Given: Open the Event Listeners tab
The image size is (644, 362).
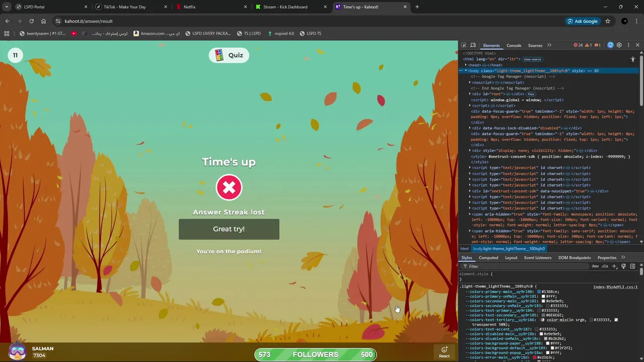Looking at the screenshot, I should point(538,257).
